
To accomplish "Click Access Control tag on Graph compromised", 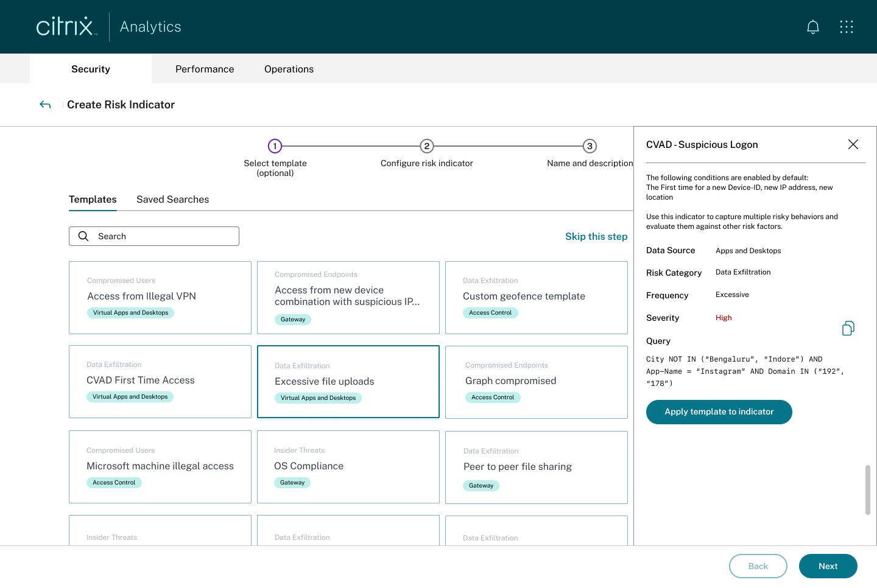I will coord(493,397).
